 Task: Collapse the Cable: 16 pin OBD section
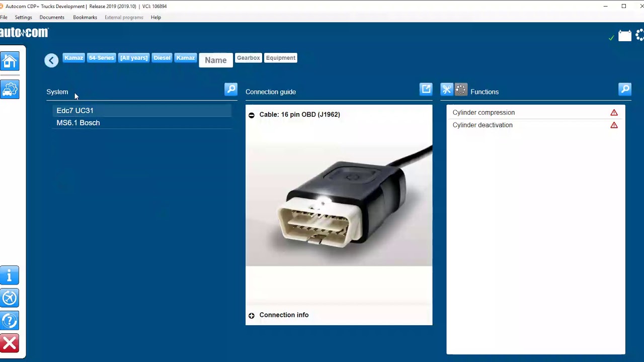click(x=252, y=115)
